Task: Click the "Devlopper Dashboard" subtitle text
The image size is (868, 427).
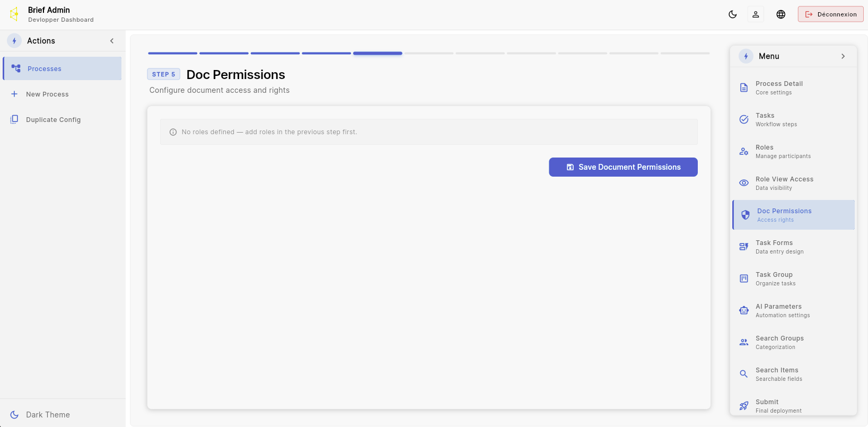Action: (61, 20)
